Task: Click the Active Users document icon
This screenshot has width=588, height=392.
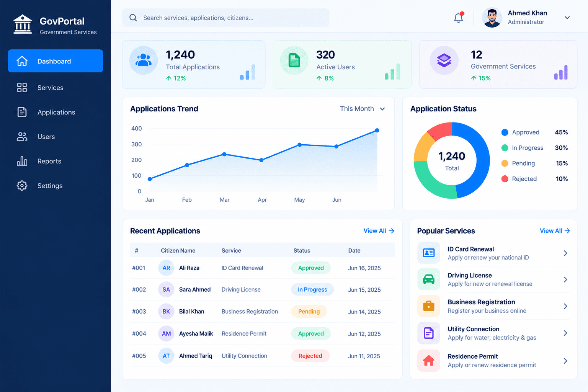Action: pos(294,60)
